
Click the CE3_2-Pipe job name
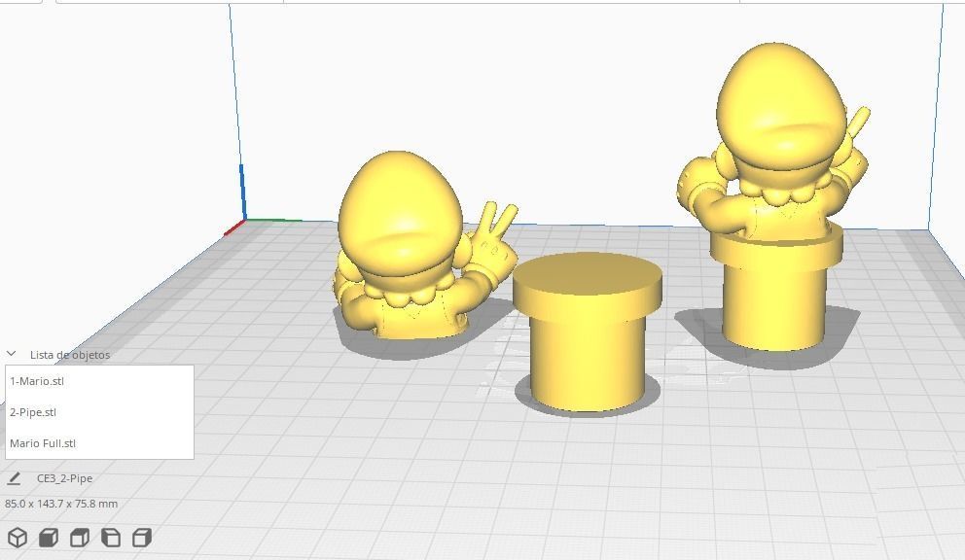pyautogui.click(x=64, y=478)
